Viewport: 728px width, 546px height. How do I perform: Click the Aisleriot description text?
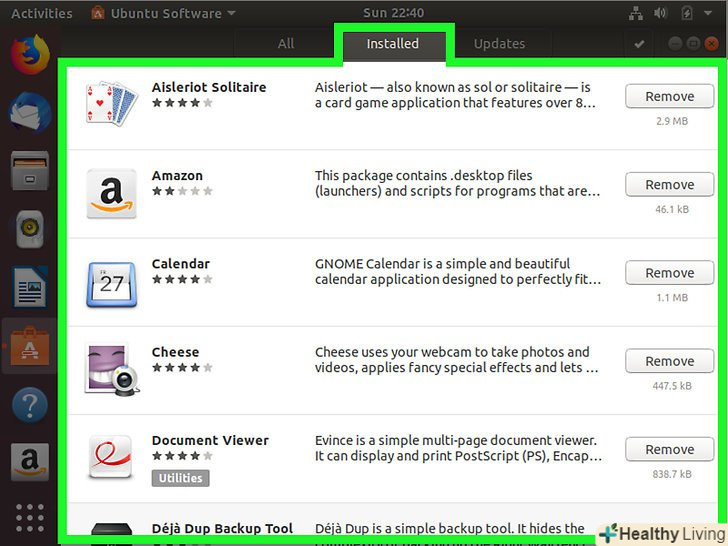[x=455, y=95]
